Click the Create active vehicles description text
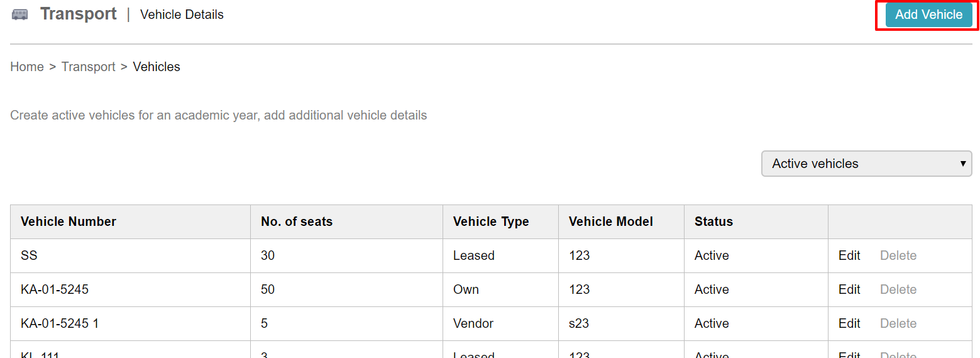The width and height of the screenshot is (980, 358). (x=219, y=116)
